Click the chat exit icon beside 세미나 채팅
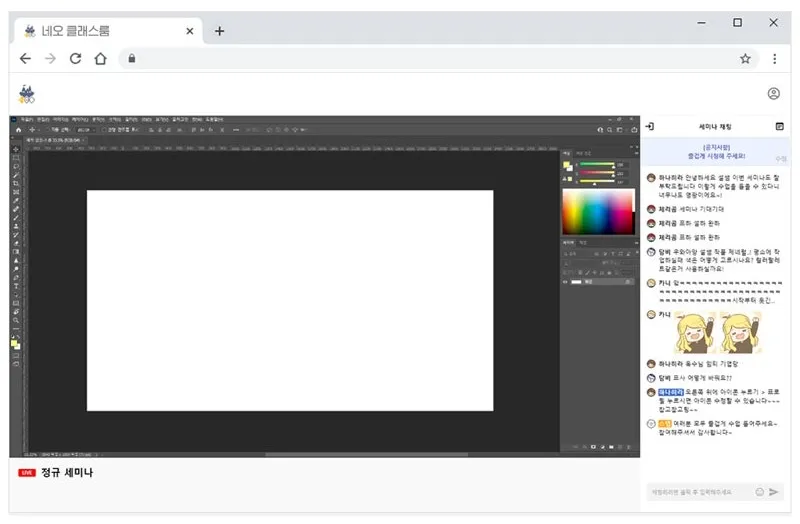800x524 pixels. (650, 127)
